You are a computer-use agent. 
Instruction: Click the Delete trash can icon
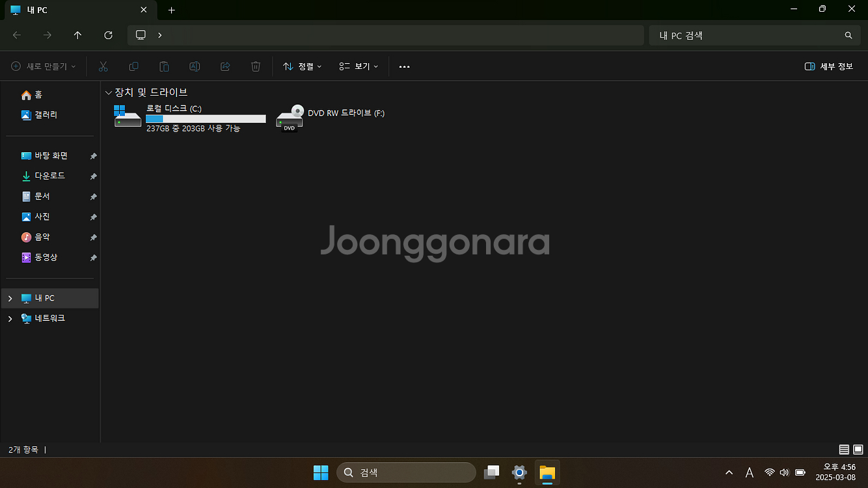click(256, 66)
